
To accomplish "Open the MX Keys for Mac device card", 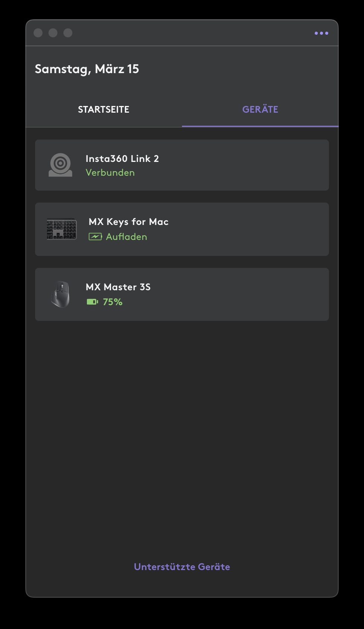I will click(x=182, y=229).
